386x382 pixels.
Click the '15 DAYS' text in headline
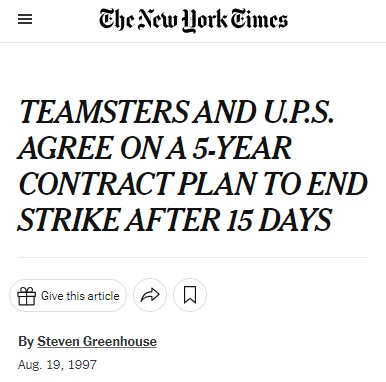point(279,220)
